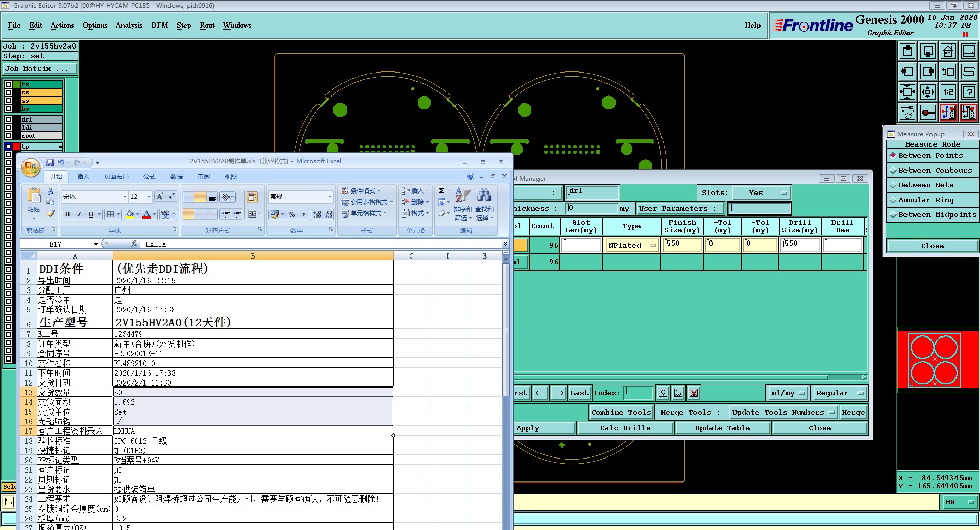Viewport: 980px width, 530px height.
Task: Toggle visibility box for the ss layer
Action: tap(8, 101)
